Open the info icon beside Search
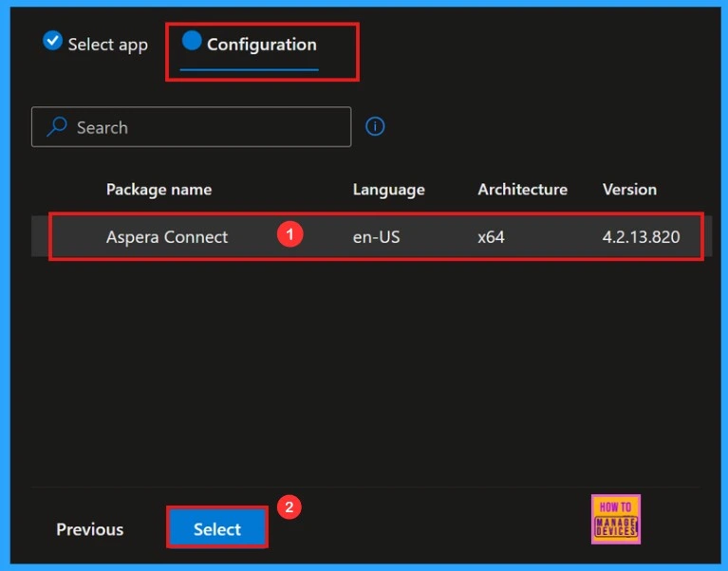Image resolution: width=728 pixels, height=571 pixels. (x=375, y=126)
